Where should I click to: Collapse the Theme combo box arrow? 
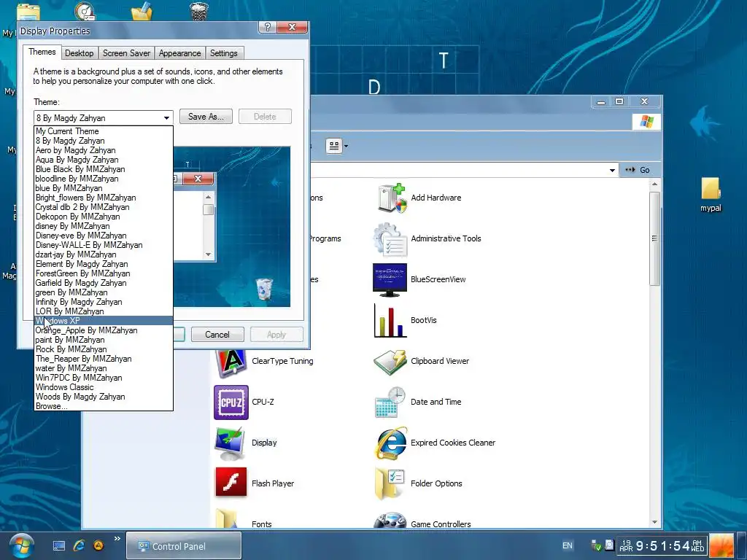166,117
